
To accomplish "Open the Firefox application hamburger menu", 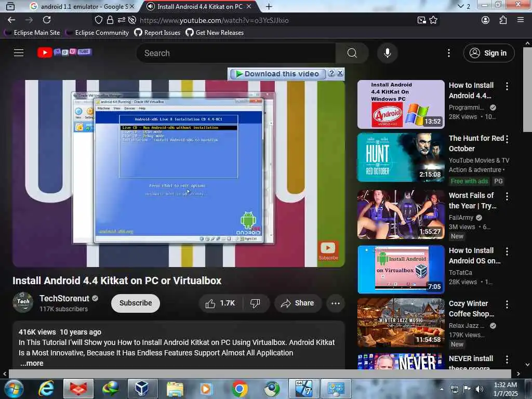I will pyautogui.click(x=521, y=20).
